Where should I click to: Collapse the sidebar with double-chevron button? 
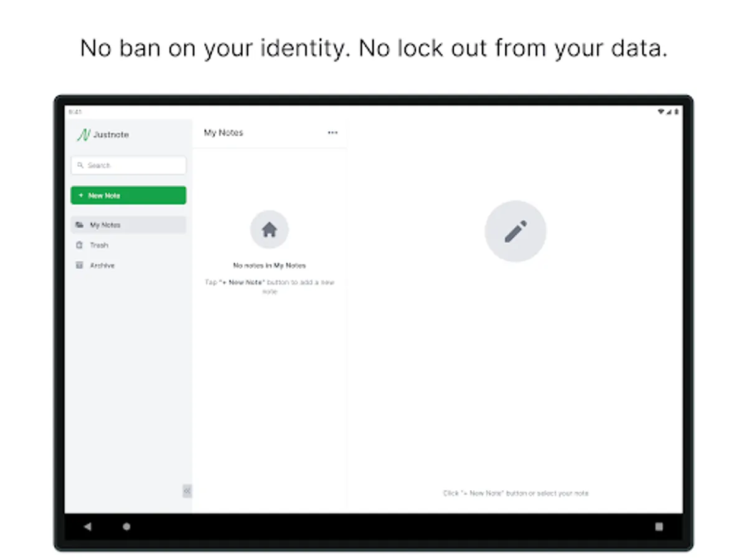(x=187, y=491)
